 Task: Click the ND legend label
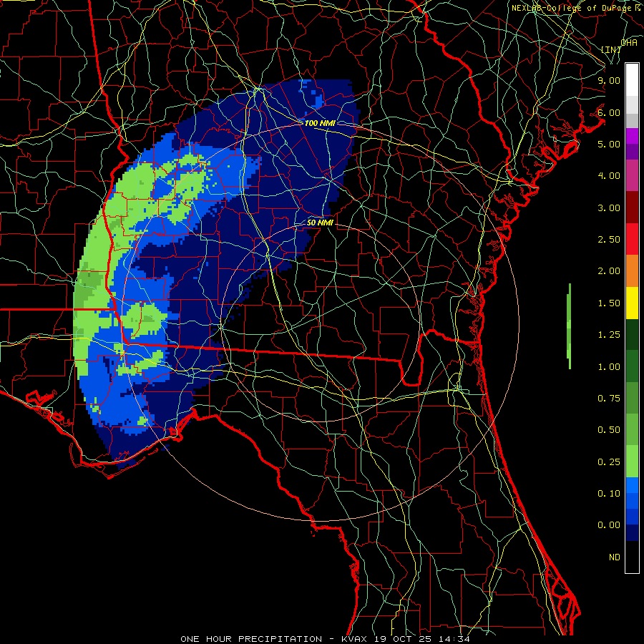point(615,557)
